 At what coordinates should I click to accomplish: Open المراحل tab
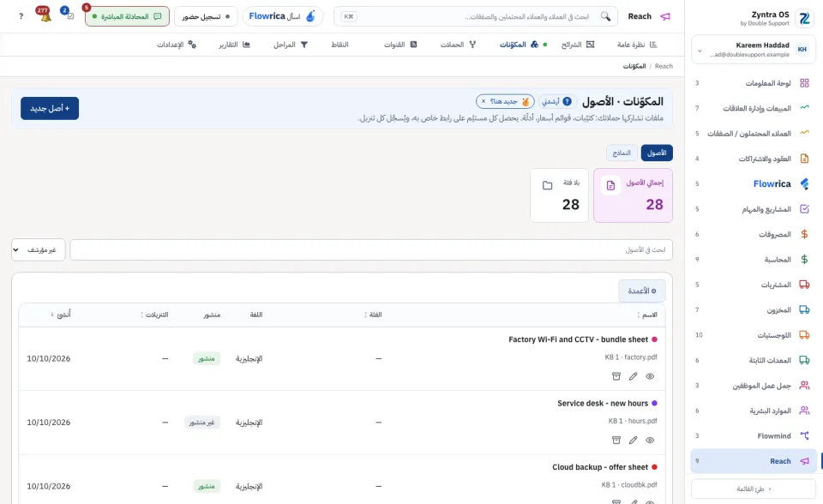[291, 45]
